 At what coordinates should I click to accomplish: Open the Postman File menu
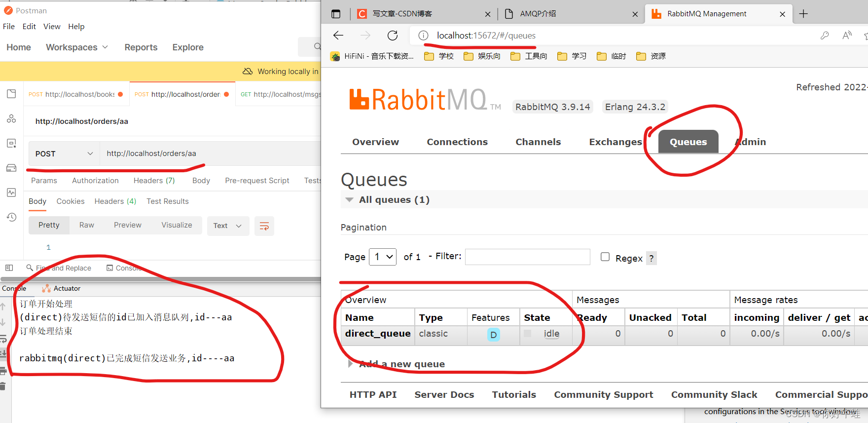[x=9, y=27]
